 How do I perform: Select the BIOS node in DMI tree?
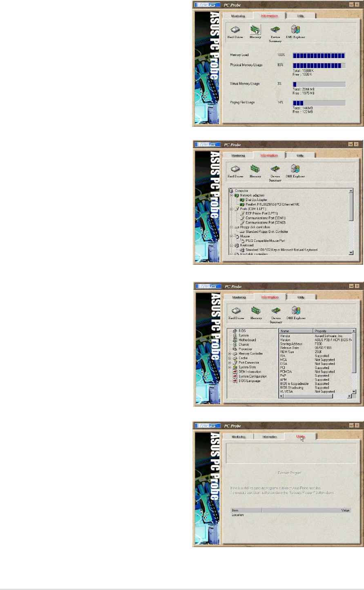coord(239,331)
